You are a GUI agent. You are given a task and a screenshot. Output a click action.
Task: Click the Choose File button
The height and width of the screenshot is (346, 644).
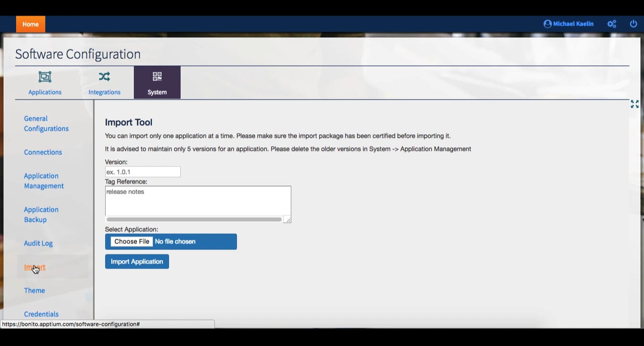pyautogui.click(x=132, y=241)
